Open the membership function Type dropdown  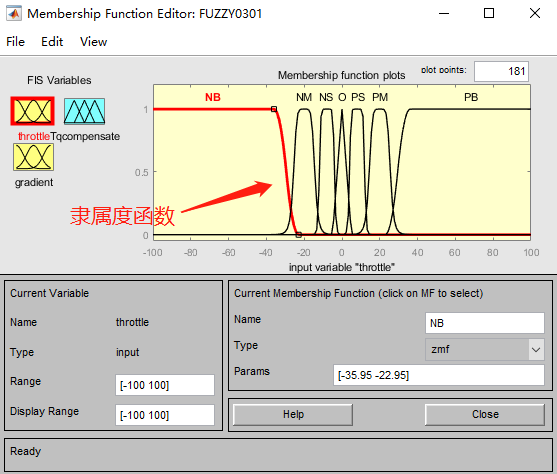485,349
